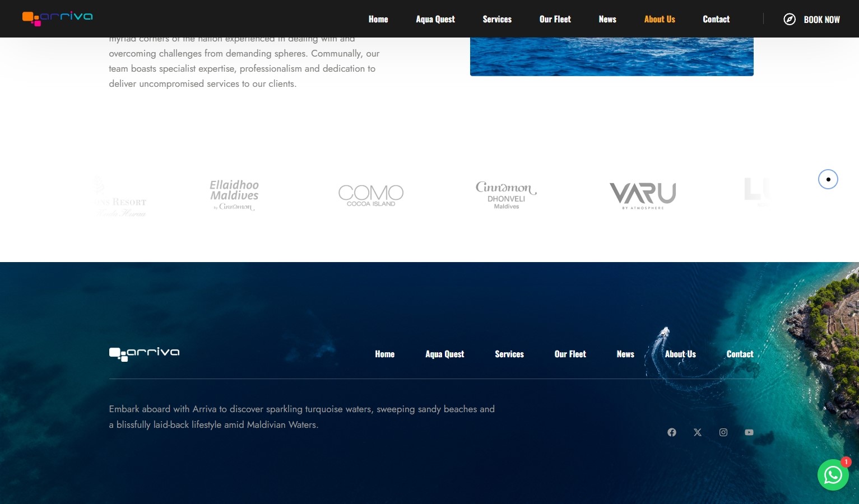Open the Home link in the footer
The height and width of the screenshot is (504, 859).
click(x=385, y=354)
